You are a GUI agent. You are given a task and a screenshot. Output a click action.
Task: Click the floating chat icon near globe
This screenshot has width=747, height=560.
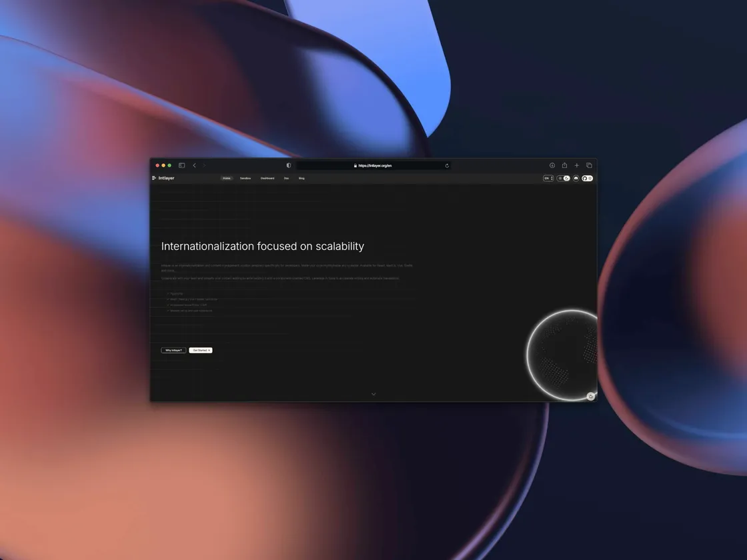[x=591, y=396]
